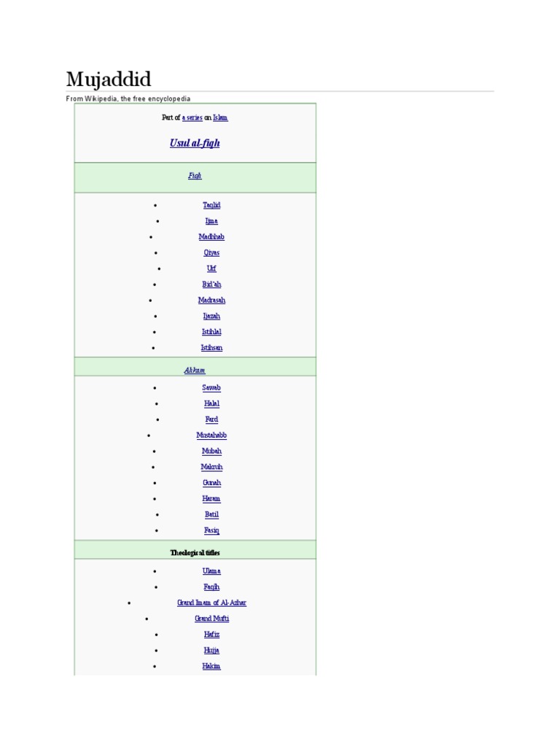Open the Ahkam section link
The image size is (560, 747).
point(195,370)
